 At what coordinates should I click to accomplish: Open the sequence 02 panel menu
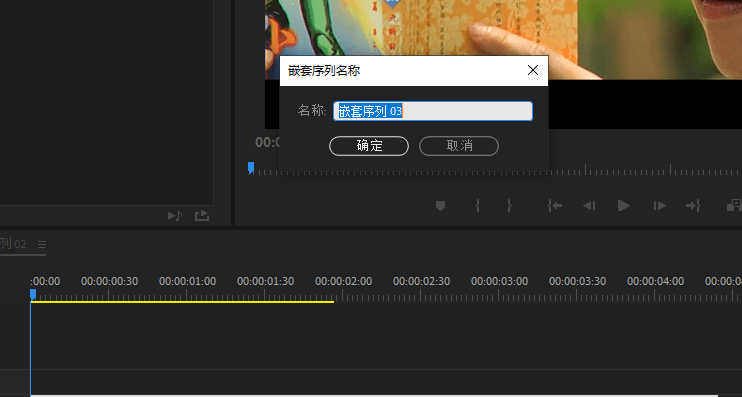(42, 245)
